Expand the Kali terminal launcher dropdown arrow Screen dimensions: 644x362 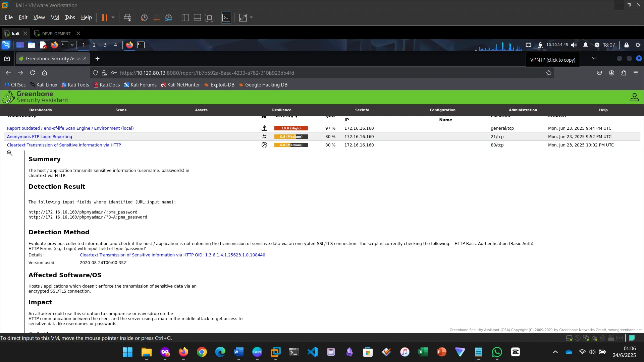tap(72, 45)
